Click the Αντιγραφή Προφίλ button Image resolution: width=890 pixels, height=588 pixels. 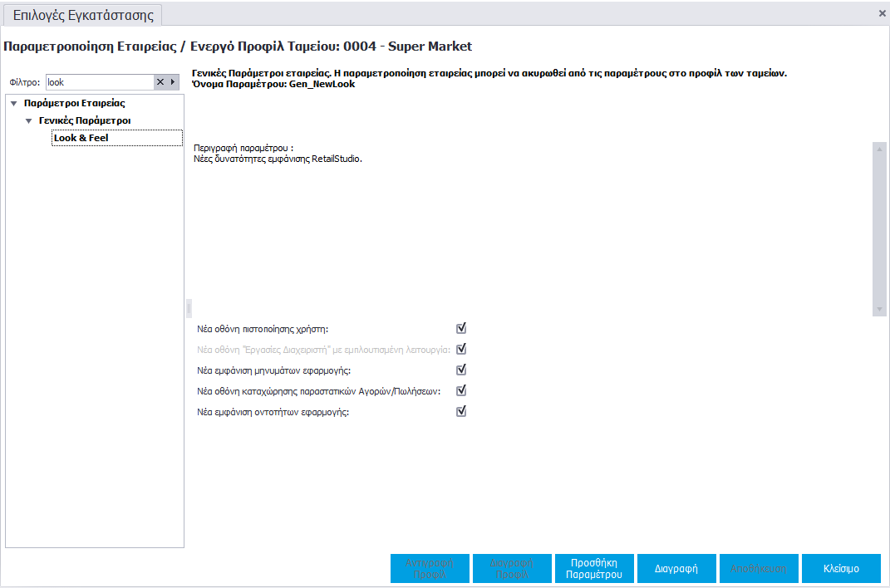coord(430,569)
